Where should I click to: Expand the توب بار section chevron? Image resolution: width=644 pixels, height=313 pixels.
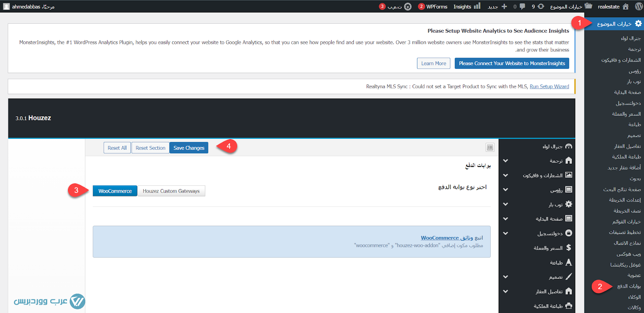pyautogui.click(x=506, y=204)
